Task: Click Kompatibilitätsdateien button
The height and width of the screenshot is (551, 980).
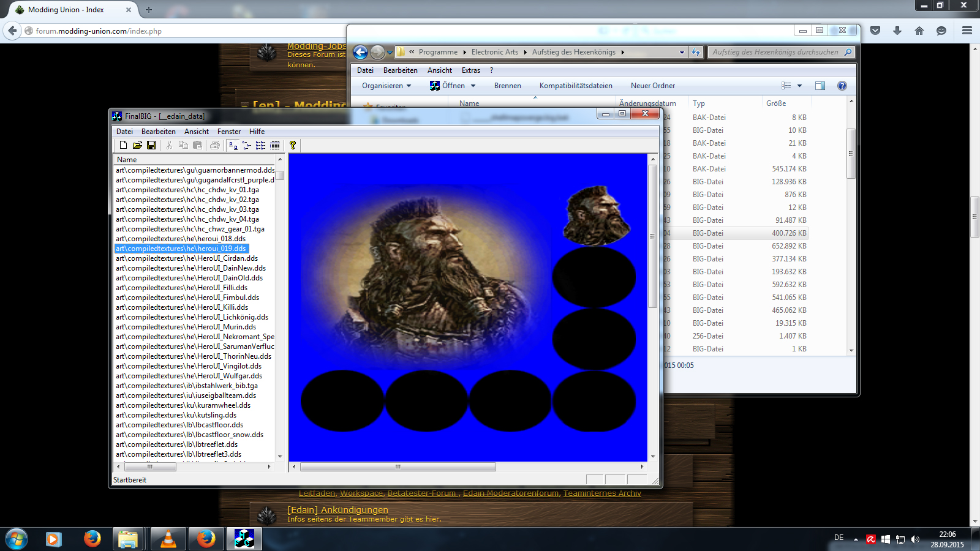Action: tap(576, 86)
